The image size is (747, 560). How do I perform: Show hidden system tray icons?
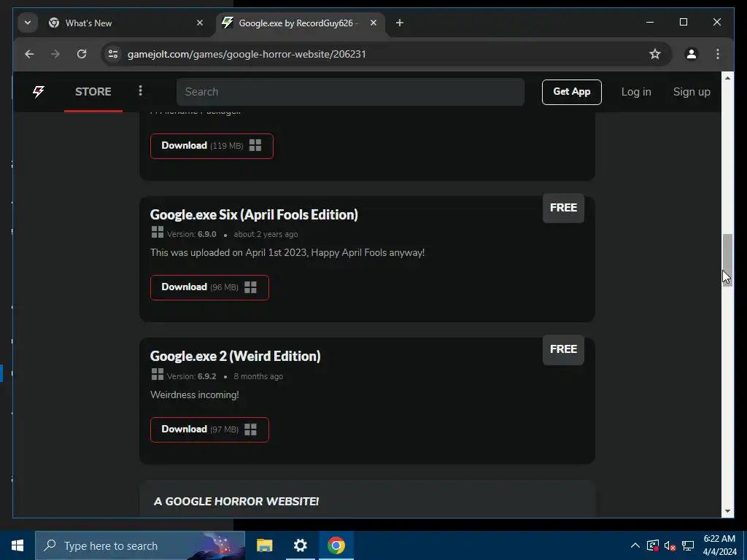pos(635,545)
